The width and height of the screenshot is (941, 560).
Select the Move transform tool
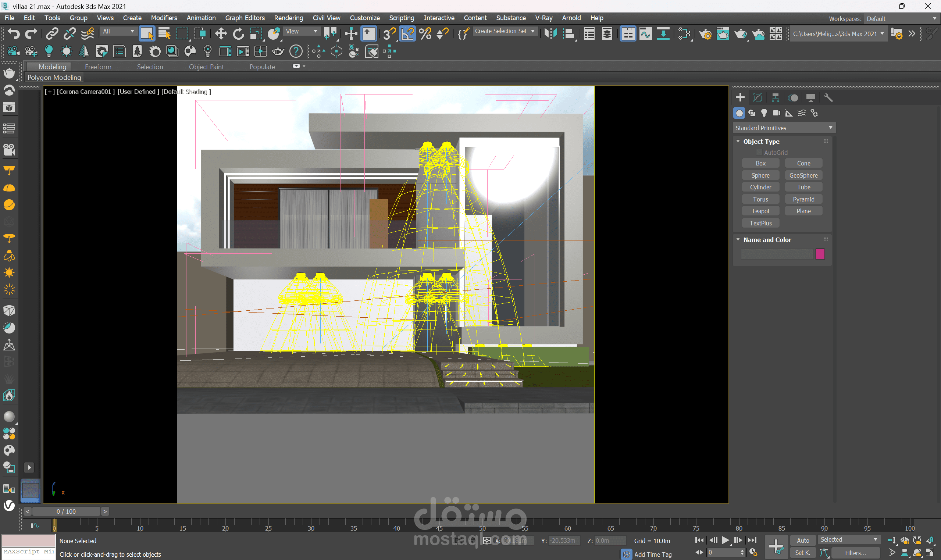click(x=220, y=34)
